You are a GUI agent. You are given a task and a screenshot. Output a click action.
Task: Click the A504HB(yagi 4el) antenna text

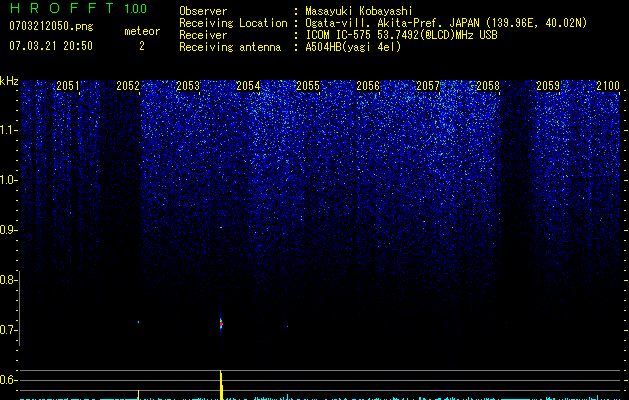coord(353,47)
